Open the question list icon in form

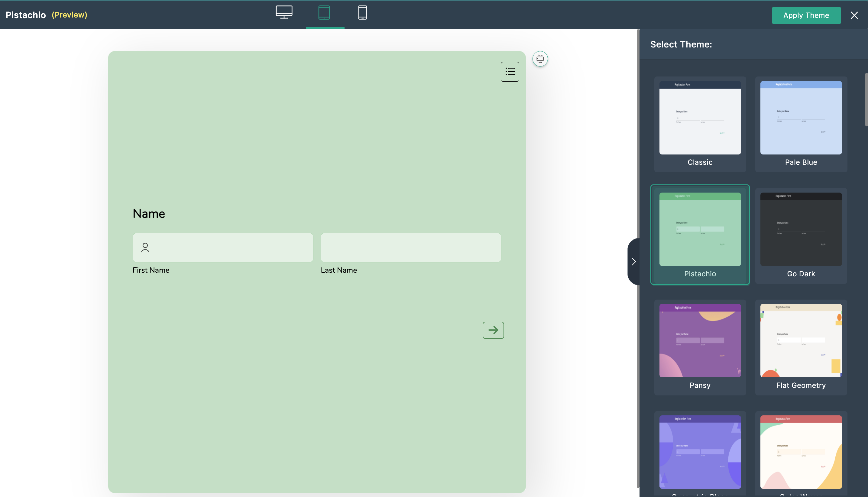click(510, 72)
